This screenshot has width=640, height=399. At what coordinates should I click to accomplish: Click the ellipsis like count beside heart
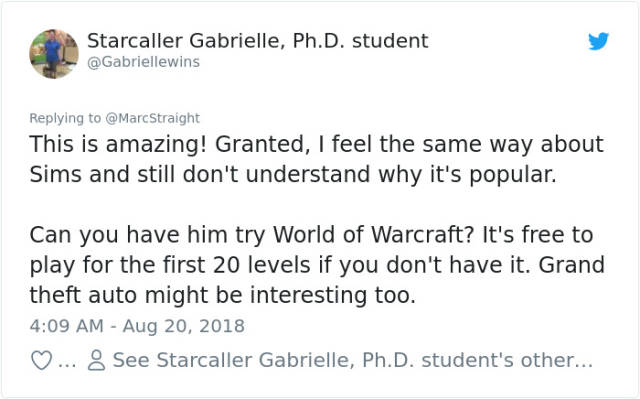click(67, 364)
